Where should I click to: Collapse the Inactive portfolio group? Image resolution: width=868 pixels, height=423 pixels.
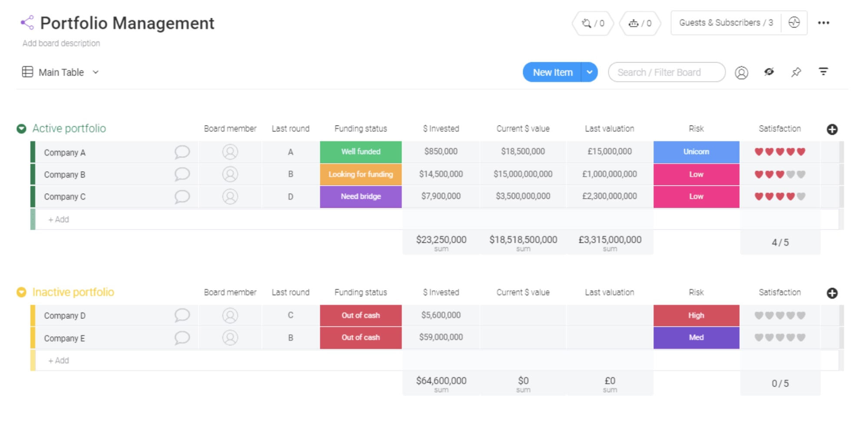coord(21,292)
